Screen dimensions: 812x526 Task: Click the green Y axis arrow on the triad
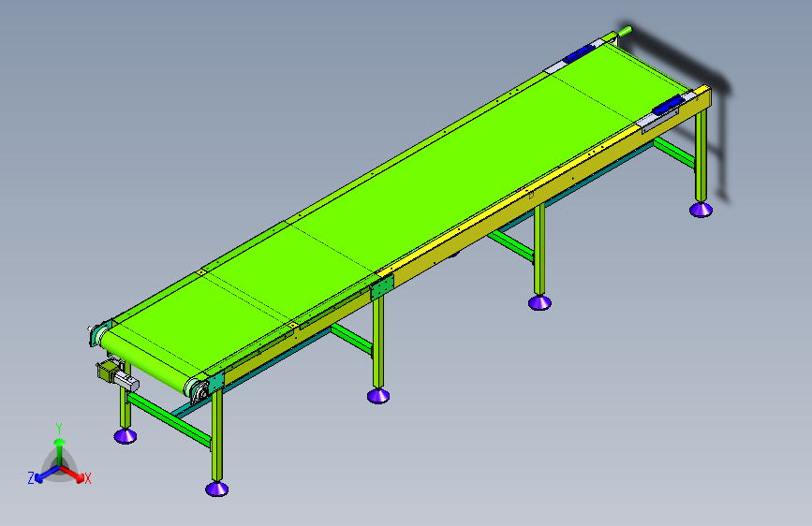coord(60,450)
